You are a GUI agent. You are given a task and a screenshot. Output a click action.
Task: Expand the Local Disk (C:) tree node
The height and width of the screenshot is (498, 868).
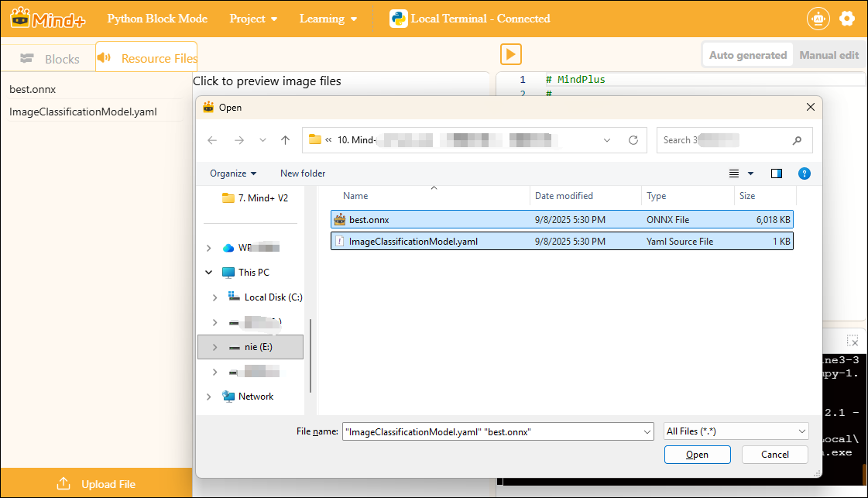[x=215, y=297]
